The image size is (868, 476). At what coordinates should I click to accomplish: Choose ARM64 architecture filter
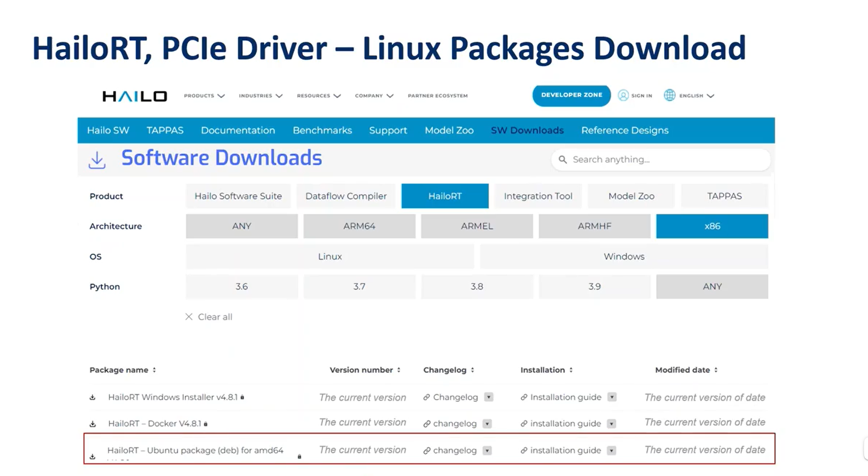click(x=359, y=226)
